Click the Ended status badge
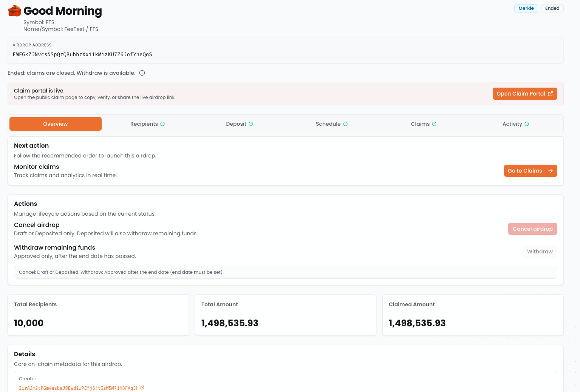The image size is (580, 392). (552, 8)
